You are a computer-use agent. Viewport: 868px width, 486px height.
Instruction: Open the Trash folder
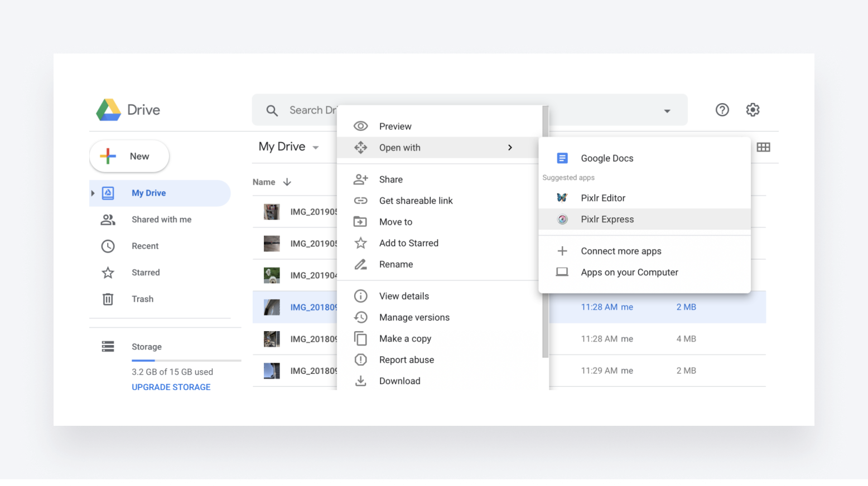[142, 299]
